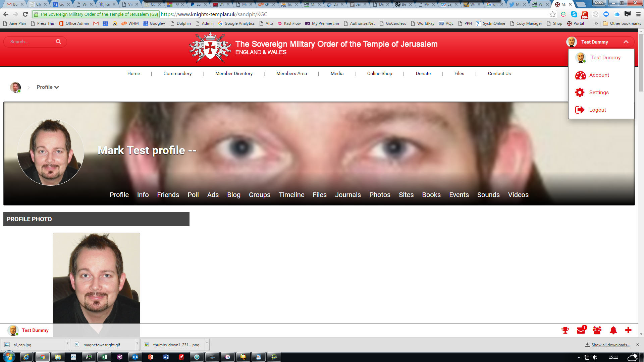Viewport: 644px width, 362px height.
Task: Click the Account dashboard icon in user menu
Action: (x=580, y=75)
